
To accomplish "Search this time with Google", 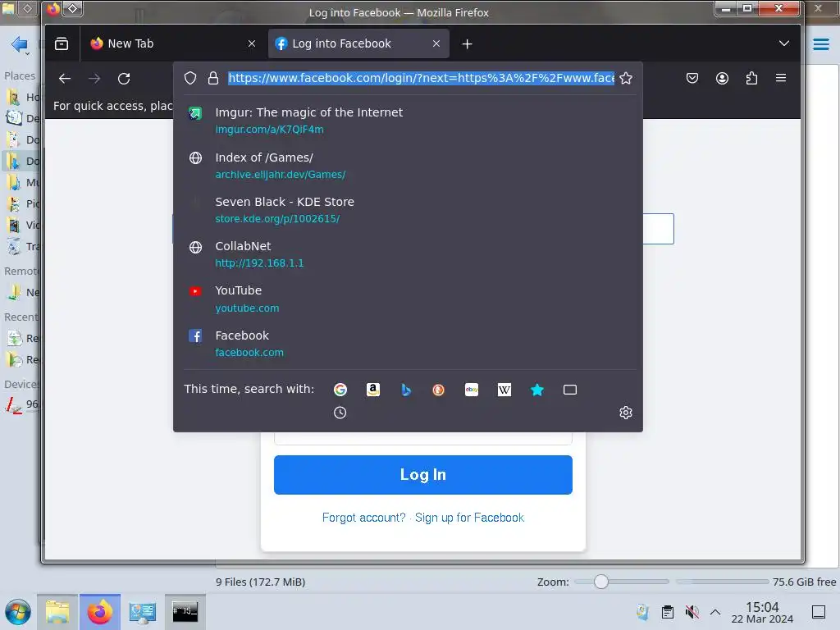I will tap(340, 390).
